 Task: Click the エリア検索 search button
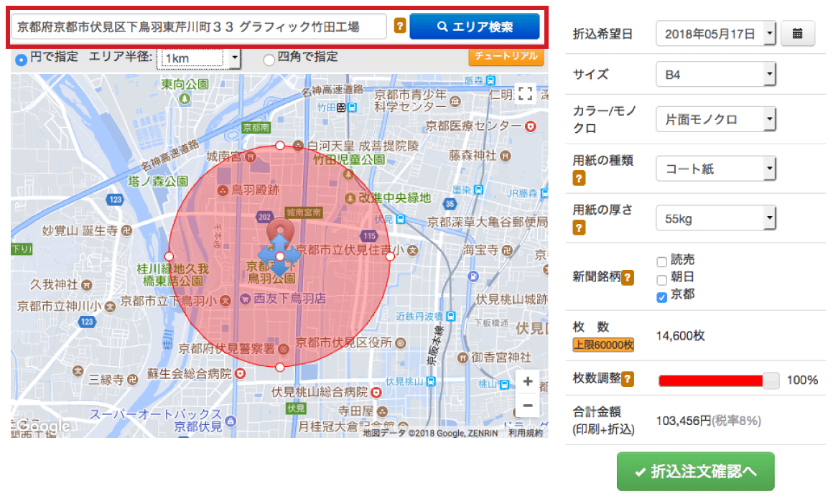click(x=474, y=27)
